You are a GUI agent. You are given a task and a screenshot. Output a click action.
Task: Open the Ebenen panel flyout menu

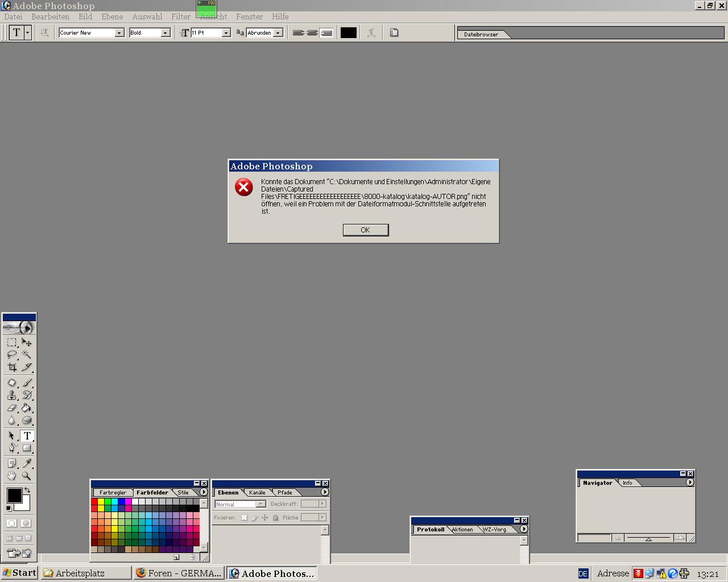click(x=325, y=492)
